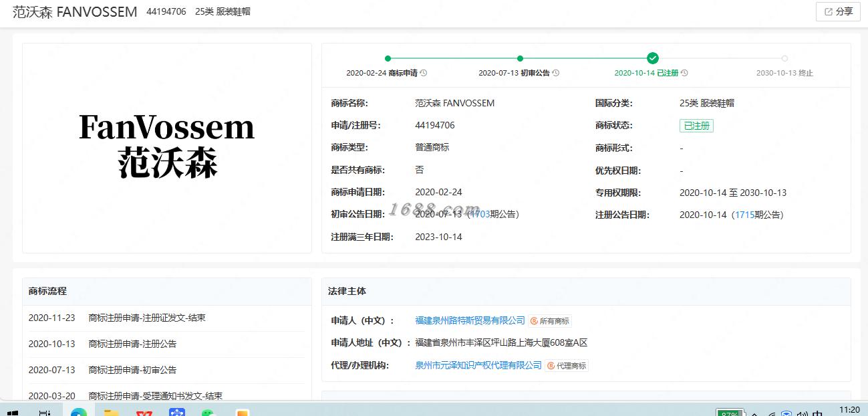Select the green checkmark 已注册 timeline node
Viewport: 868px width, 416px height.
pos(653,58)
